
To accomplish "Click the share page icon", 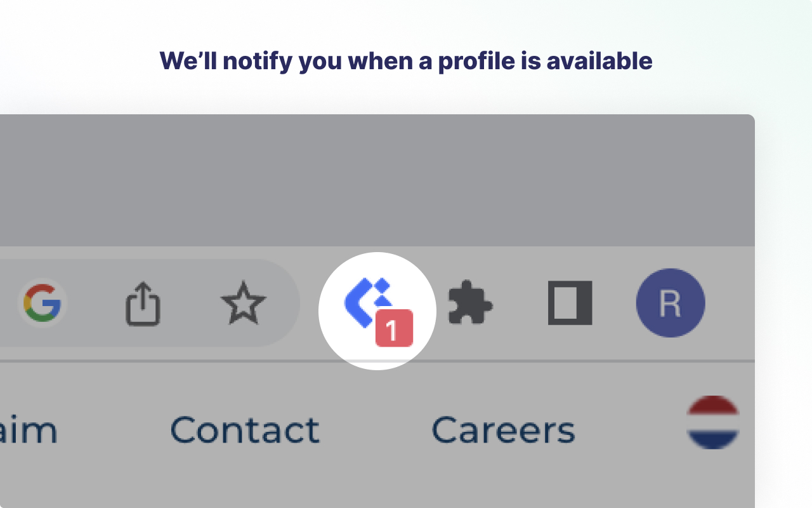I will pyautogui.click(x=142, y=304).
